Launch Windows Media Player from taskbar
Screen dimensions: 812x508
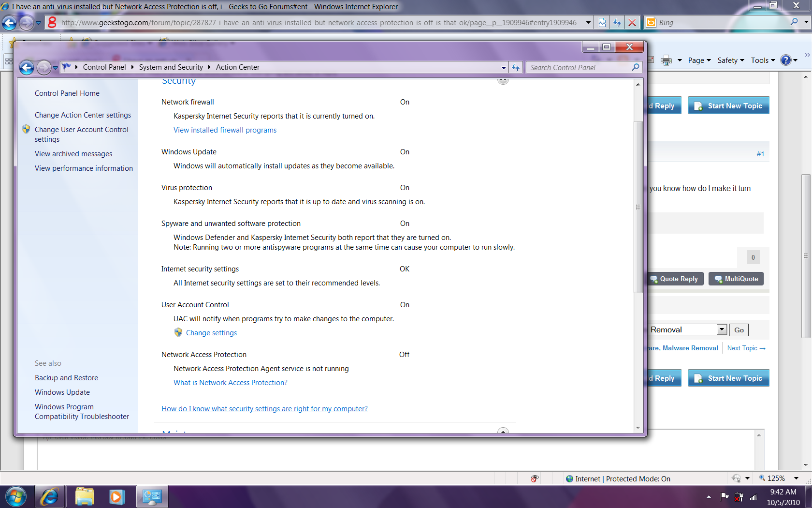click(116, 497)
